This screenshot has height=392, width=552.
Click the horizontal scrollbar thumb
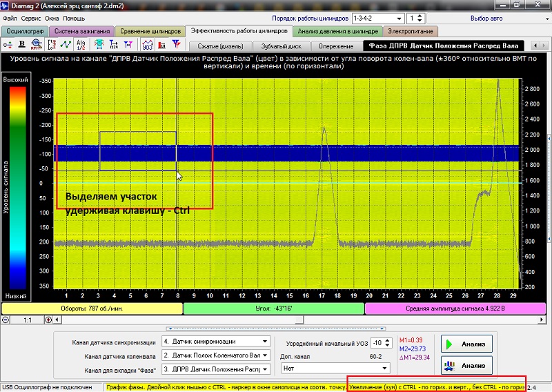299,320
